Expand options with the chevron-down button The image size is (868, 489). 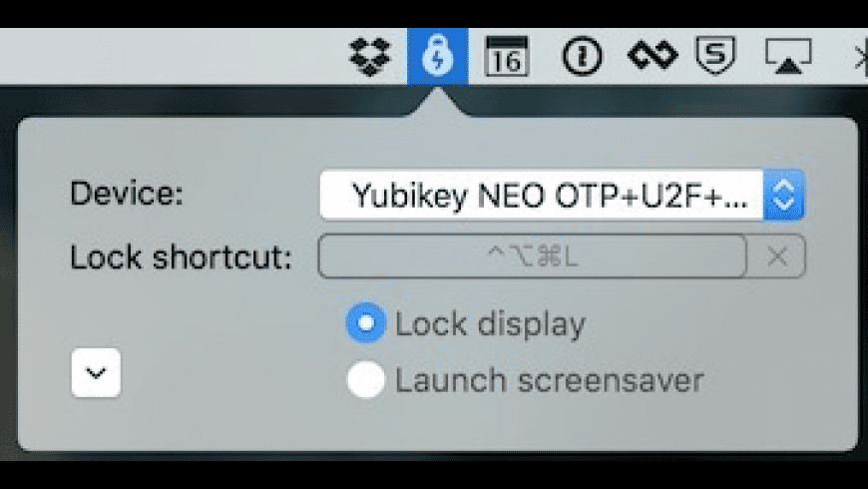96,373
